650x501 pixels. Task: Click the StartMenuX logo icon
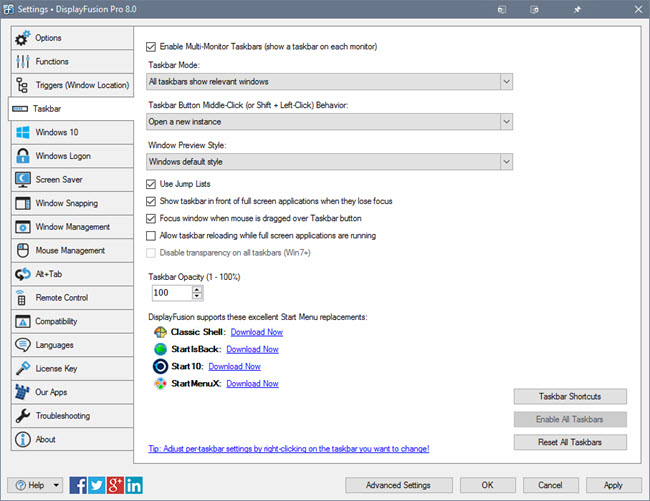point(160,384)
